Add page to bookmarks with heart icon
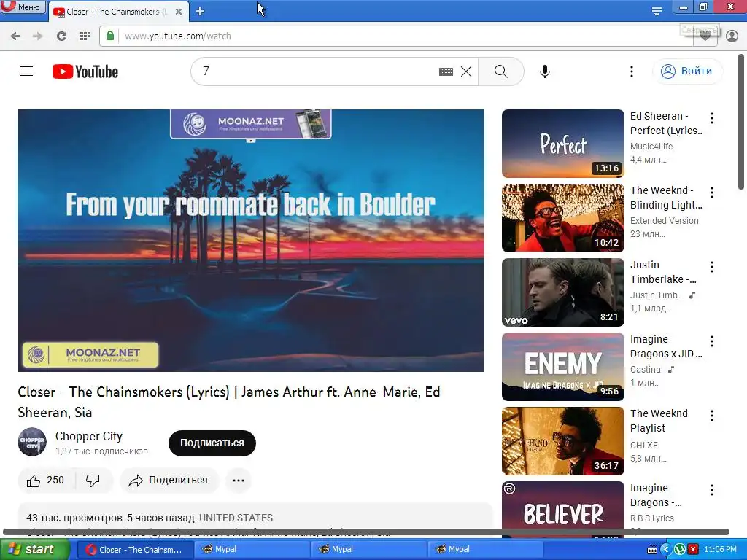Viewport: 747px width, 560px height. tap(705, 36)
